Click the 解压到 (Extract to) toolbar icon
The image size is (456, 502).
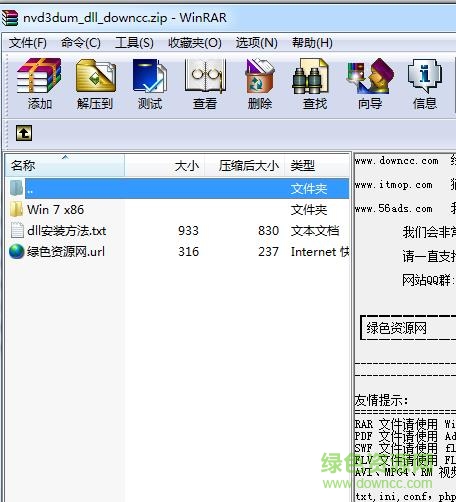tap(96, 76)
